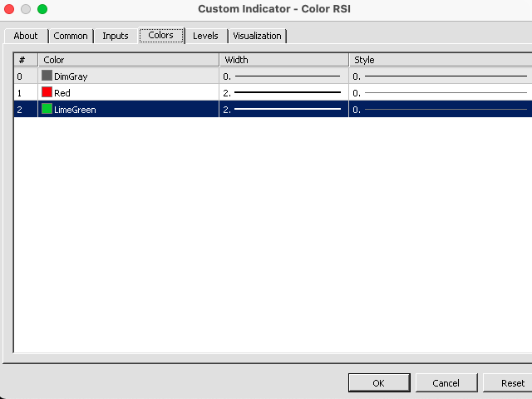Click the DimGray color swatch
The height and width of the screenshot is (399, 532).
pyautogui.click(x=47, y=76)
